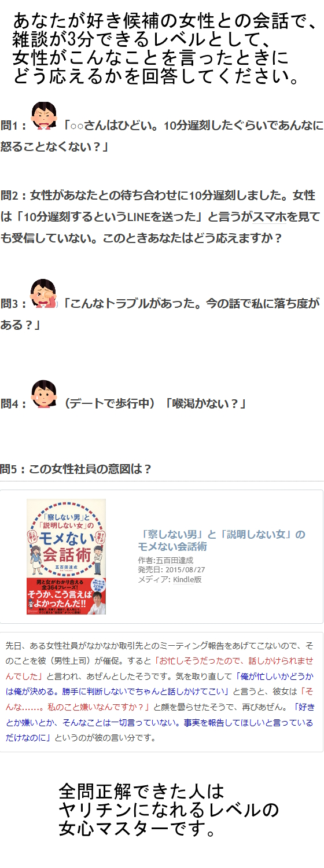Open the モメない会話術 book cover image
Viewport: 324px width, 868px height.
[x=66, y=557]
